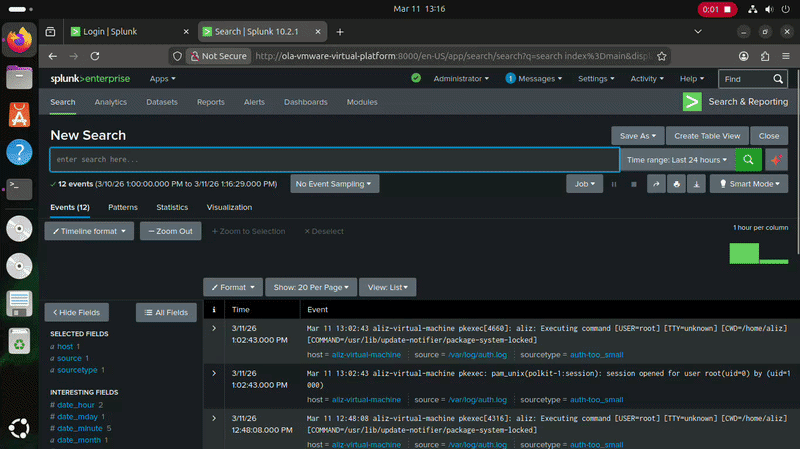This screenshot has width=800, height=449.
Task: Open All Fields dialog
Action: pyautogui.click(x=166, y=312)
